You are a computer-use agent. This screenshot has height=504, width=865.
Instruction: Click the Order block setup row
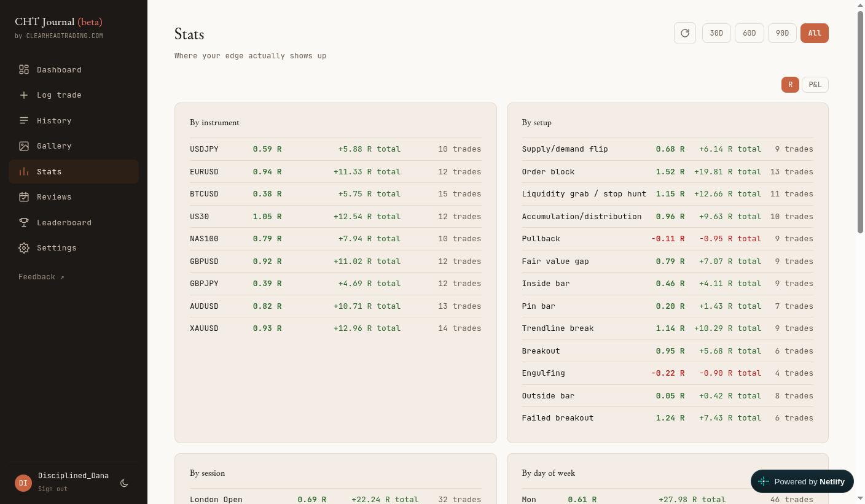(667, 172)
